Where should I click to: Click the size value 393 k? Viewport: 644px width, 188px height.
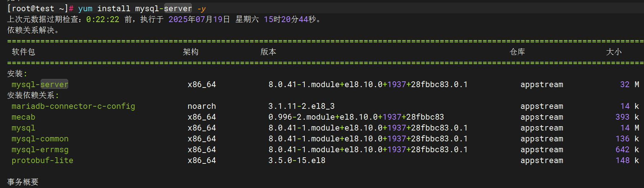(627, 117)
